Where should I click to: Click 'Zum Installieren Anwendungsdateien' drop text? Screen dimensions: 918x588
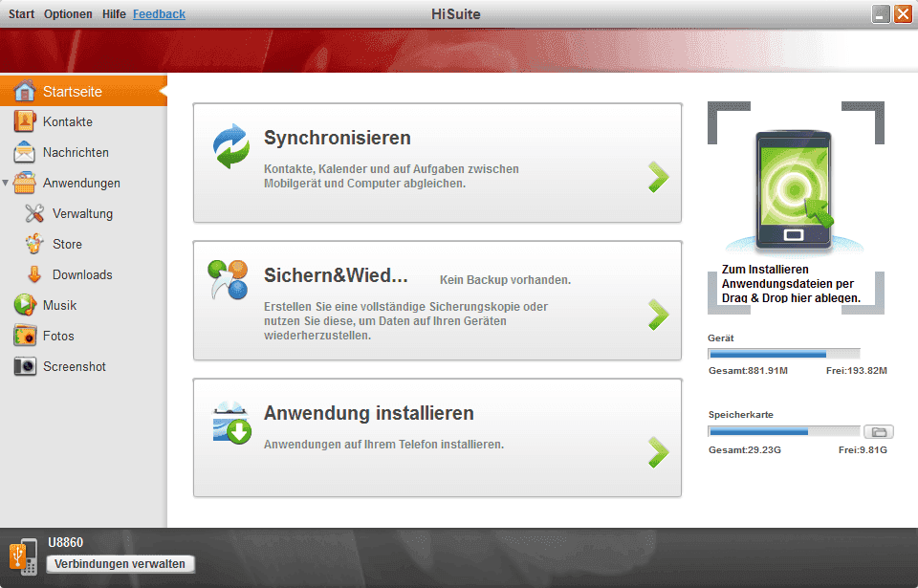pyautogui.click(x=791, y=283)
